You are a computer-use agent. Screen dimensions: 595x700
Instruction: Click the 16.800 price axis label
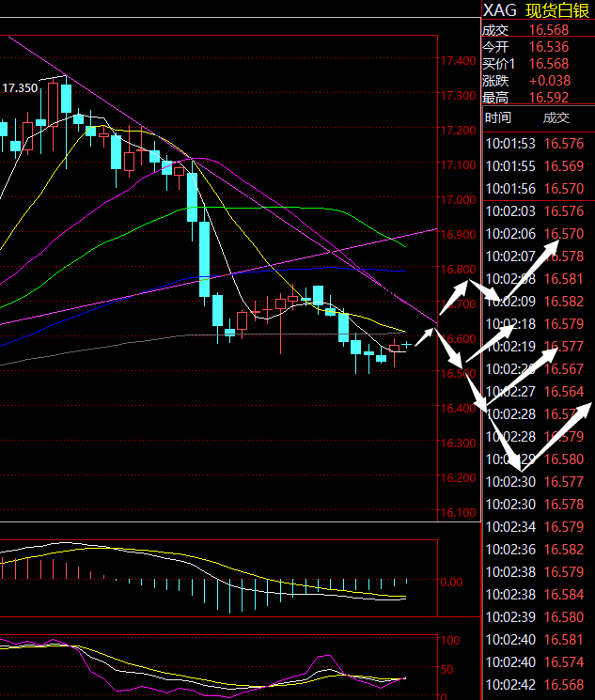[459, 270]
